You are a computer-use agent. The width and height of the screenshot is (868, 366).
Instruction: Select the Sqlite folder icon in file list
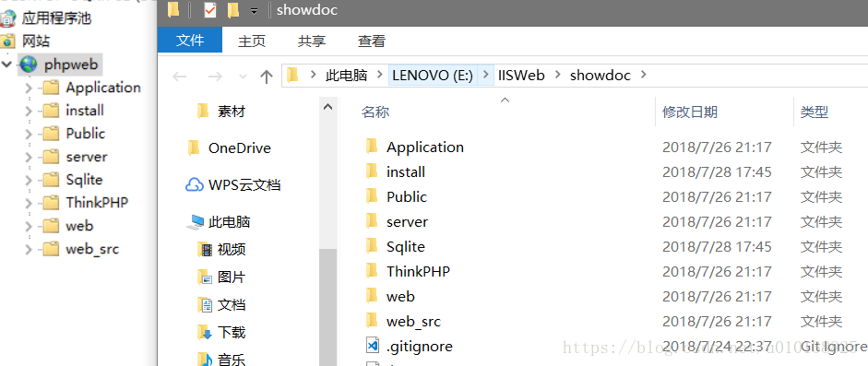(372, 246)
